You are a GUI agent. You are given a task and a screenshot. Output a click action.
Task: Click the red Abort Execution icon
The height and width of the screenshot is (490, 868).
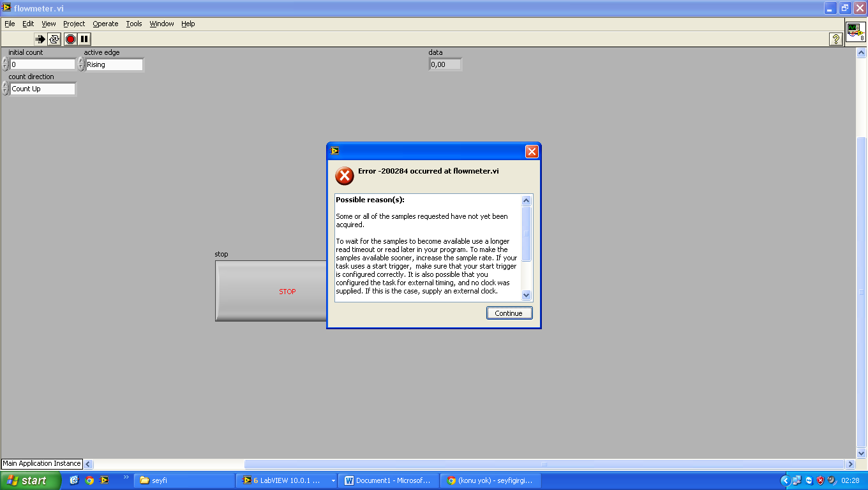tap(70, 39)
